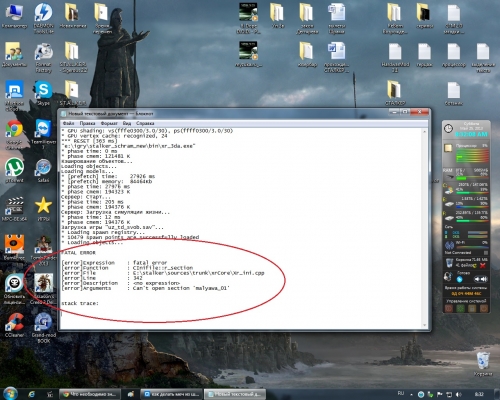
Task: Open the Файл menu in Notepad
Action: (68, 123)
